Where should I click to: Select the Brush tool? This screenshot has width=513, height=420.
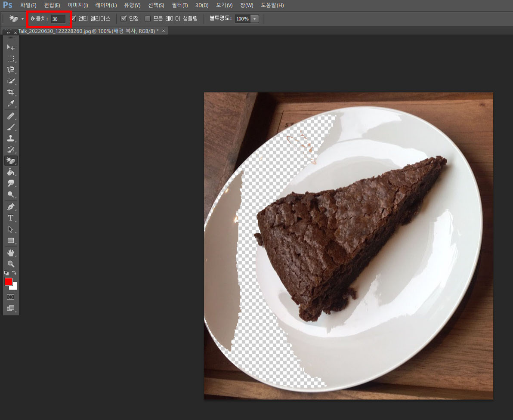[x=11, y=127]
